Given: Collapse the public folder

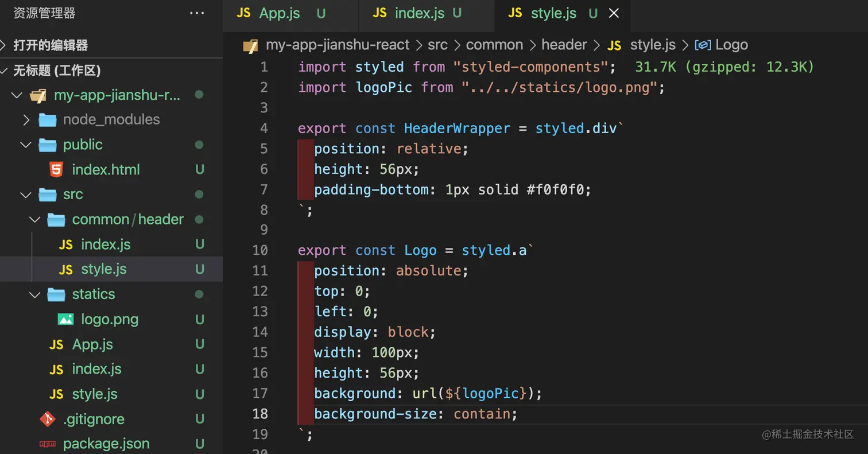Looking at the screenshot, I should click(x=26, y=145).
